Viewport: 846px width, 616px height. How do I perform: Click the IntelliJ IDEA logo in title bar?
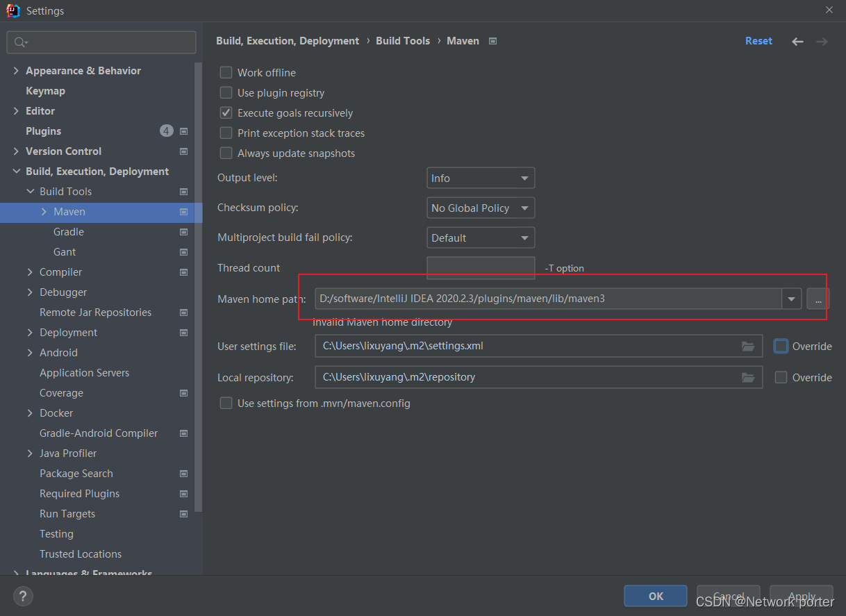[13, 10]
